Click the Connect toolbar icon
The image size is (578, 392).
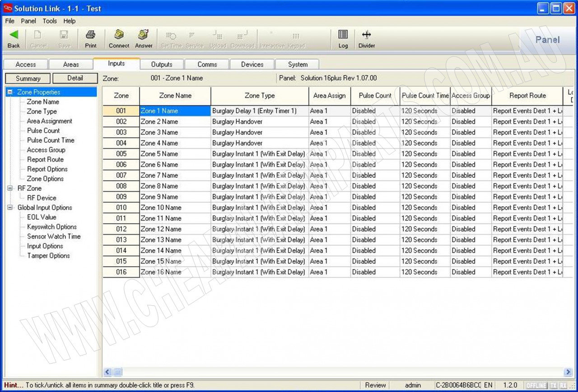click(119, 39)
